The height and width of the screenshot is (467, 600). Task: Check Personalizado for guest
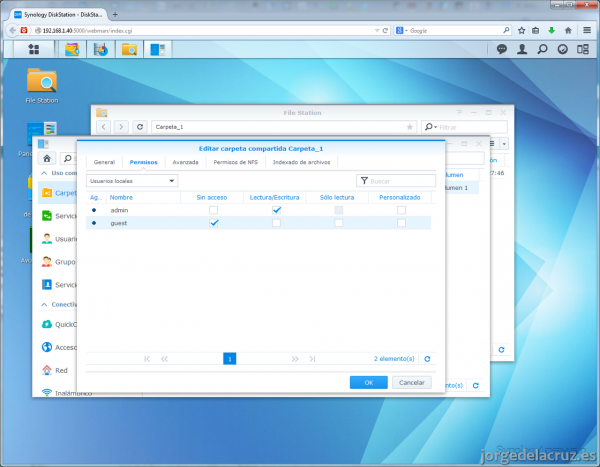(401, 223)
